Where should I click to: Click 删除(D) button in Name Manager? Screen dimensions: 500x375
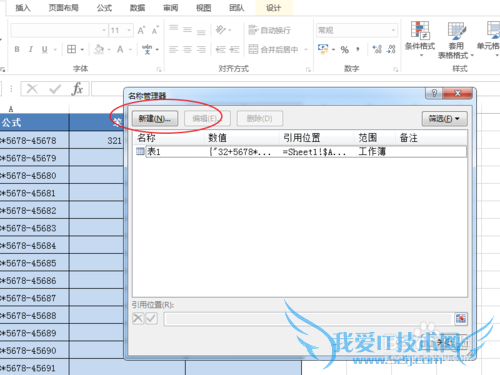pos(260,118)
